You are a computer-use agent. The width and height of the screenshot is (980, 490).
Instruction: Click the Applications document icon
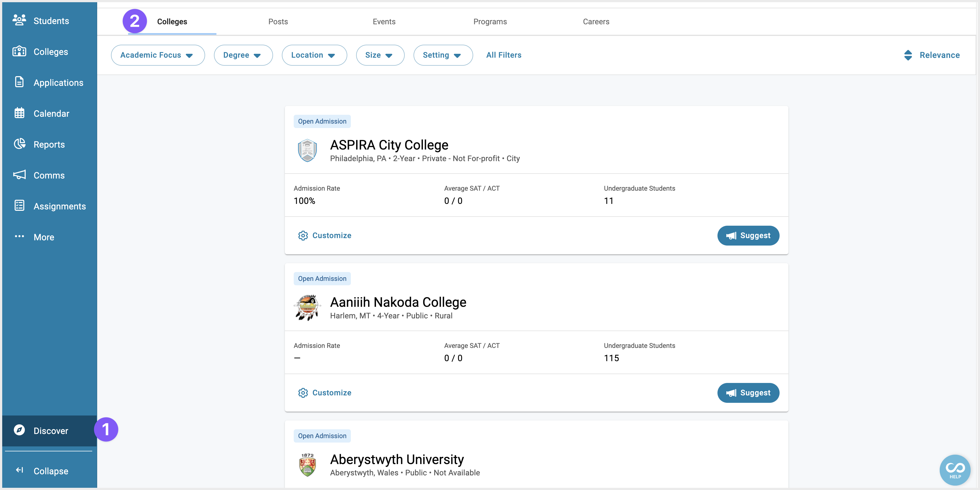click(x=19, y=82)
